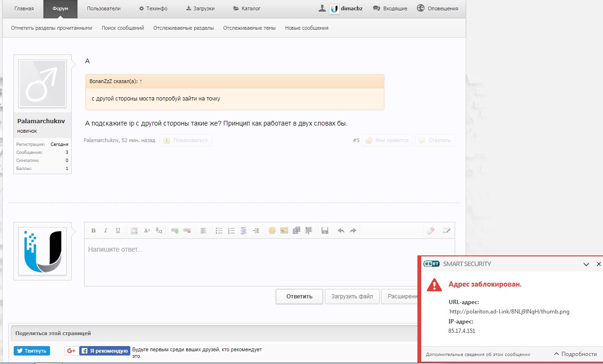
Task: Expand the ESET Подробности details
Action: (x=575, y=354)
